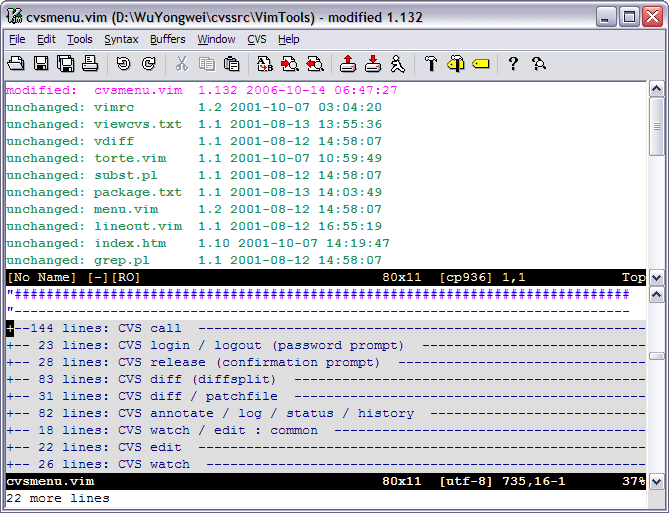Save the current file via floppy icon
Image resolution: width=669 pixels, height=513 pixels.
pyautogui.click(x=41, y=64)
